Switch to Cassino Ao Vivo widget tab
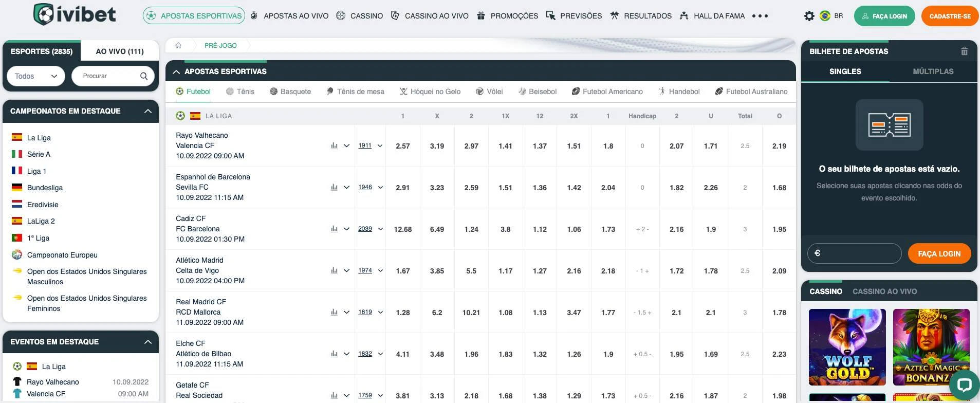Viewport: 980px width, 403px height. point(884,291)
